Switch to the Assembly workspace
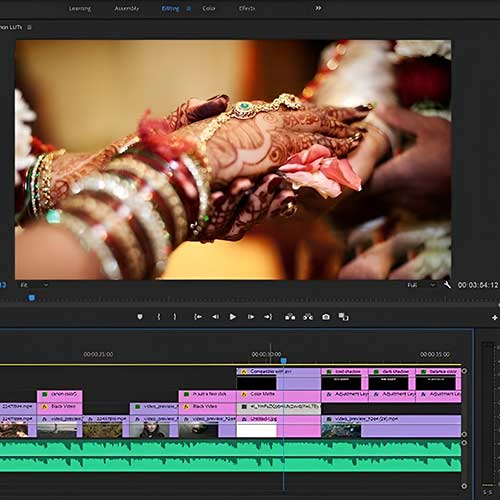This screenshot has width=500, height=500. 127,8
